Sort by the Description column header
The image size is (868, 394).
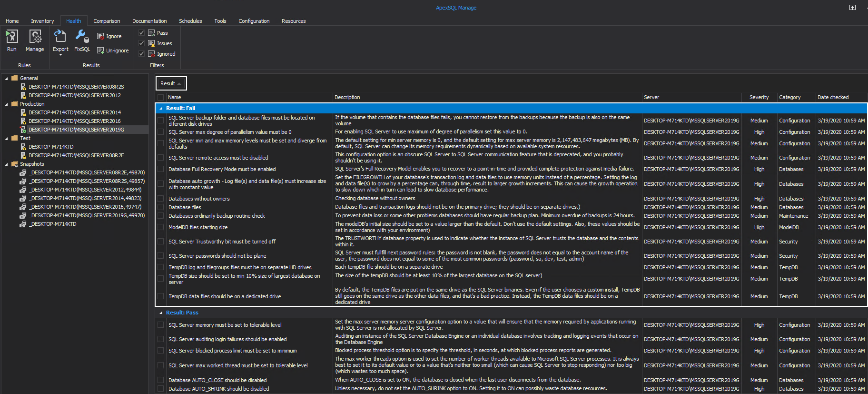tap(487, 97)
